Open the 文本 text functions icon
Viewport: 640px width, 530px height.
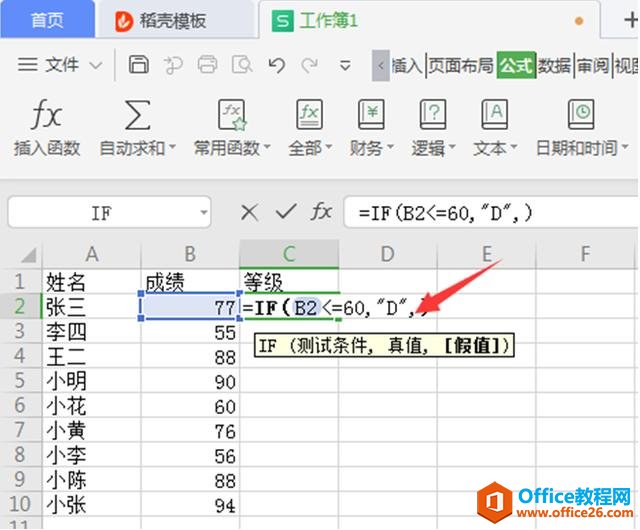coord(495,115)
